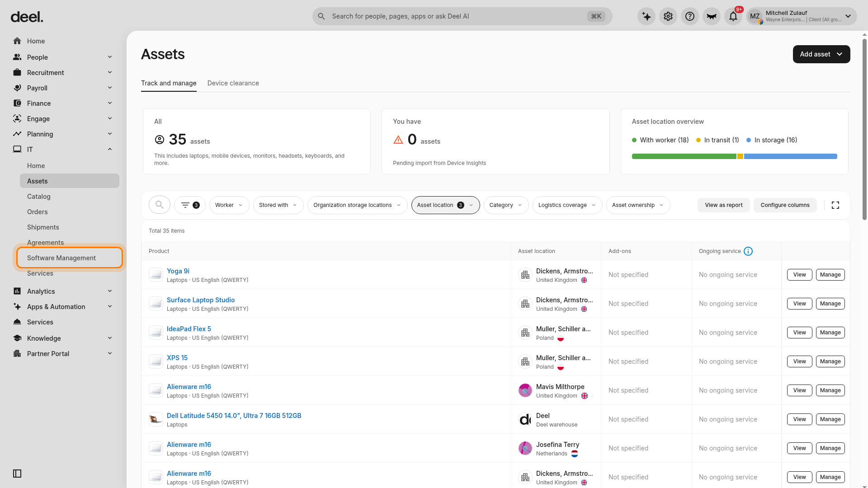This screenshot has height=488, width=868.
Task: Click the Finance wallet icon
Action: [x=17, y=103]
